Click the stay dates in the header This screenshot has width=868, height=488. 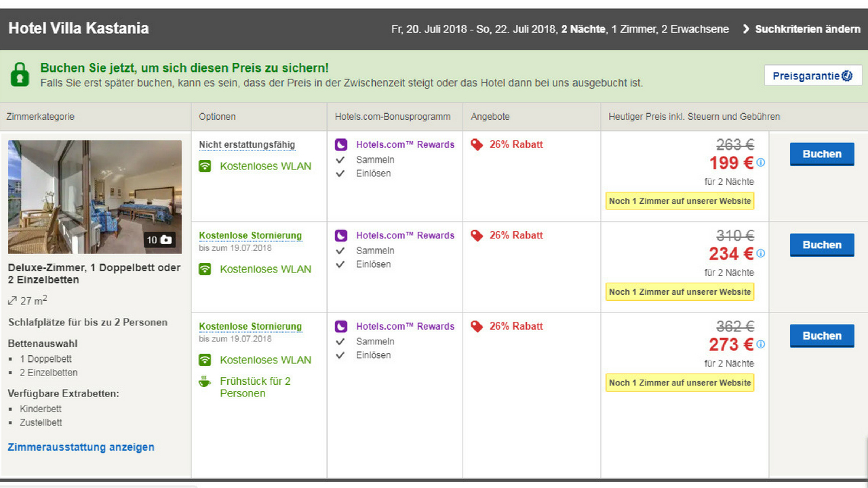click(474, 29)
